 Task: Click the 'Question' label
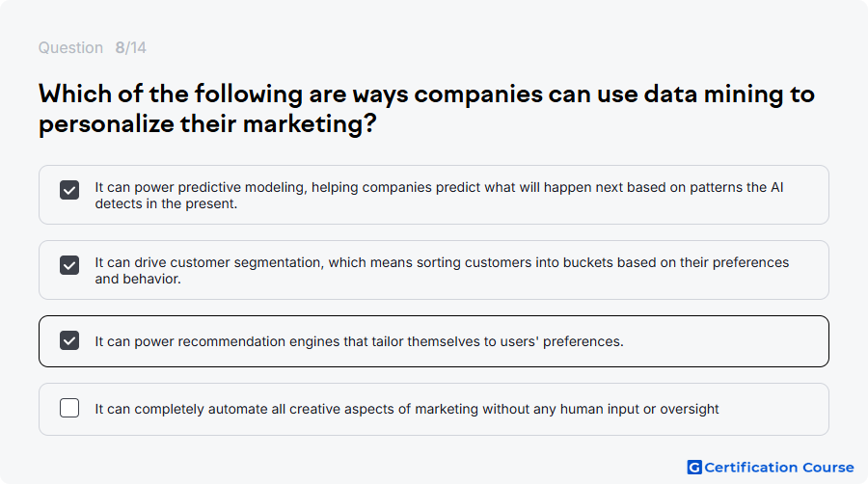(70, 47)
